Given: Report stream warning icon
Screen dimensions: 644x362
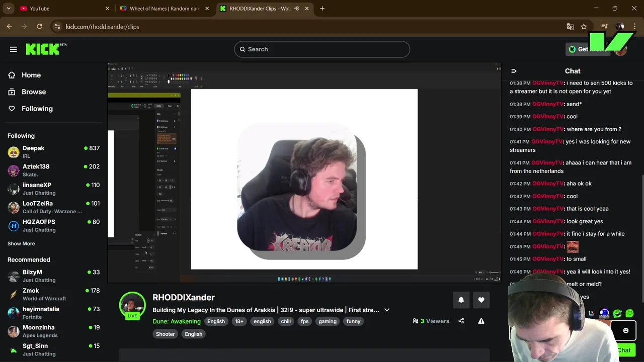Looking at the screenshot, I should coord(481,321).
